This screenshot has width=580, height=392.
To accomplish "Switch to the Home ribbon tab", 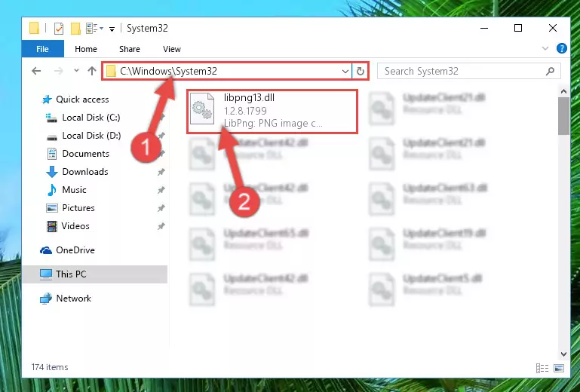I will tap(86, 49).
